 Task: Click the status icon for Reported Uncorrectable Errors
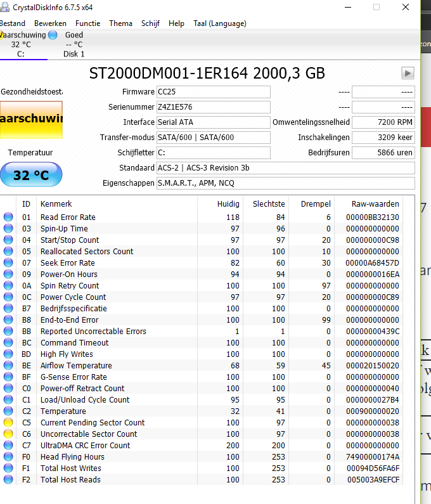8,331
